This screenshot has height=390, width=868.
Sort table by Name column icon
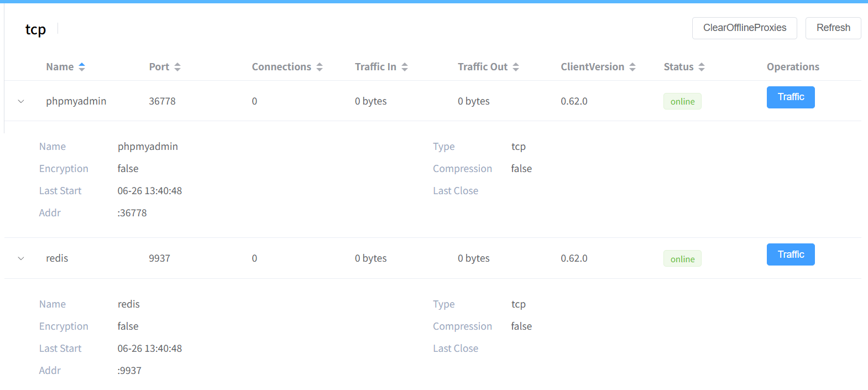coord(82,67)
